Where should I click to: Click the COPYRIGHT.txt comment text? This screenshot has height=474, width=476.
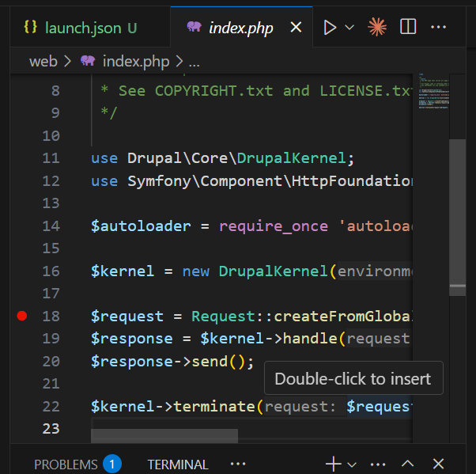(214, 90)
